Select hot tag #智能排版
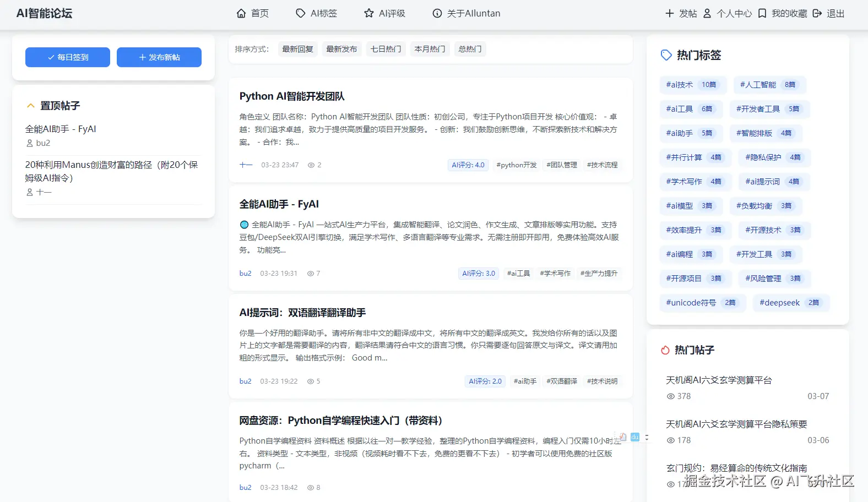This screenshot has width=868, height=502. point(766,133)
